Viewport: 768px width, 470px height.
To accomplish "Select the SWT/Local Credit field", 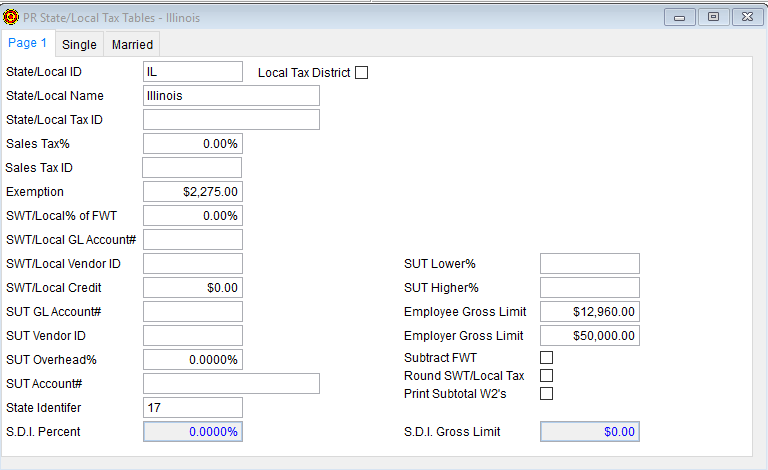I will point(193,287).
